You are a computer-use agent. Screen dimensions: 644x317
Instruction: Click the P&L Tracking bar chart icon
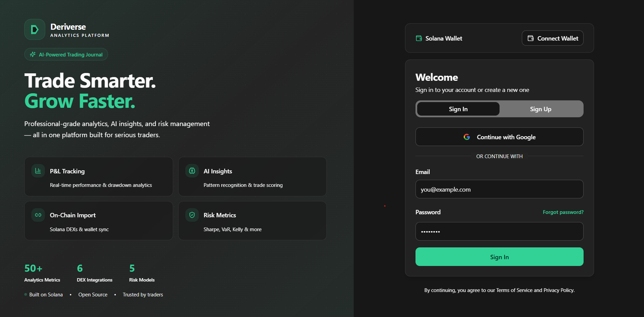coord(38,171)
